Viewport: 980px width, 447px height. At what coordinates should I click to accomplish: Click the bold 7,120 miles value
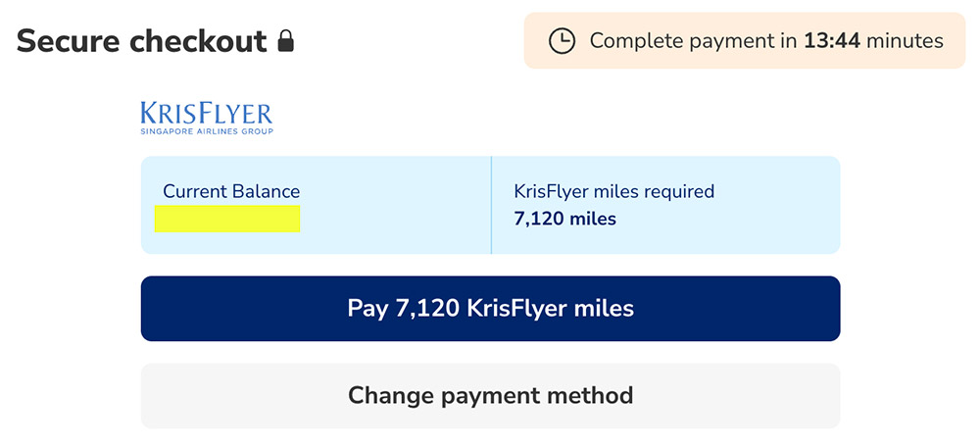pyautogui.click(x=565, y=219)
